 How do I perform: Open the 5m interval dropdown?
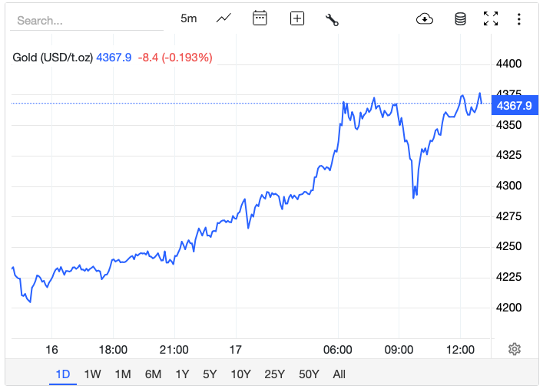tap(189, 18)
